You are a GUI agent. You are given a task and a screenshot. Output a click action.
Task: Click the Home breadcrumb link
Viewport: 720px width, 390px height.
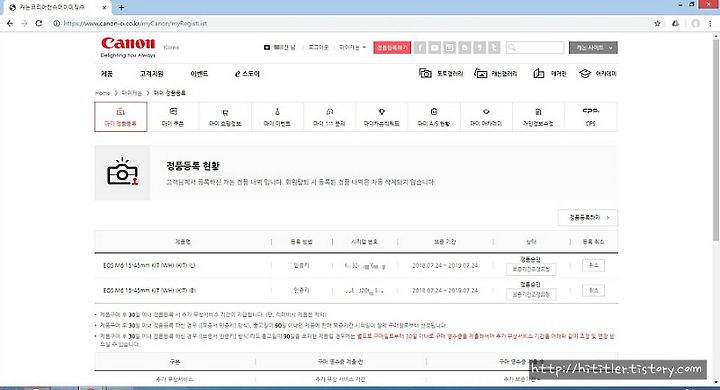click(103, 93)
